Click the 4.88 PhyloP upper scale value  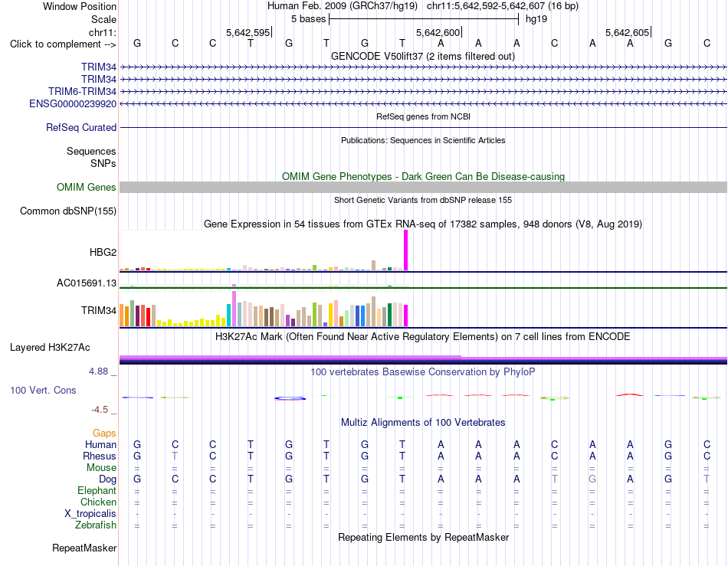coord(98,371)
